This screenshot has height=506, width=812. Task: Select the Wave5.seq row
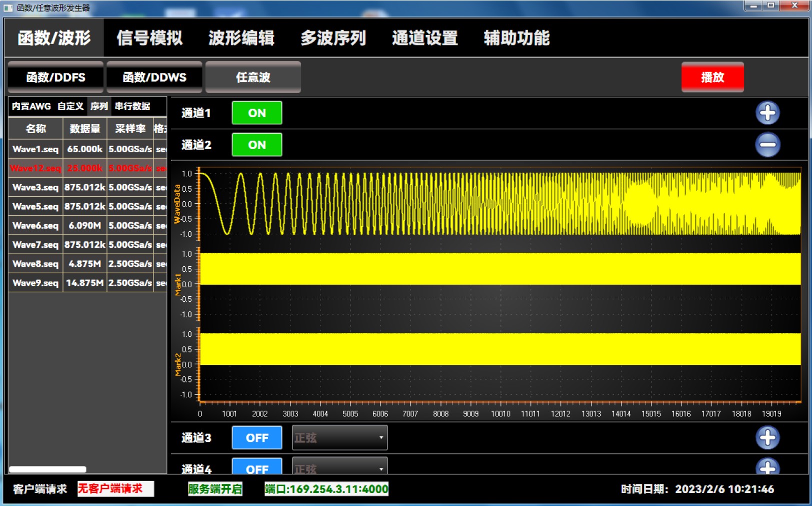pos(87,206)
